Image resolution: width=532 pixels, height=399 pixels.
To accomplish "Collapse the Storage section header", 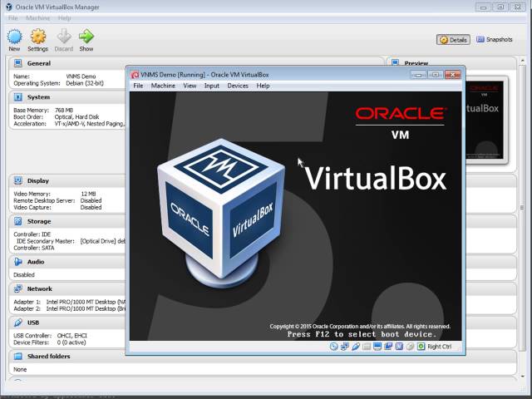I will click(x=40, y=221).
